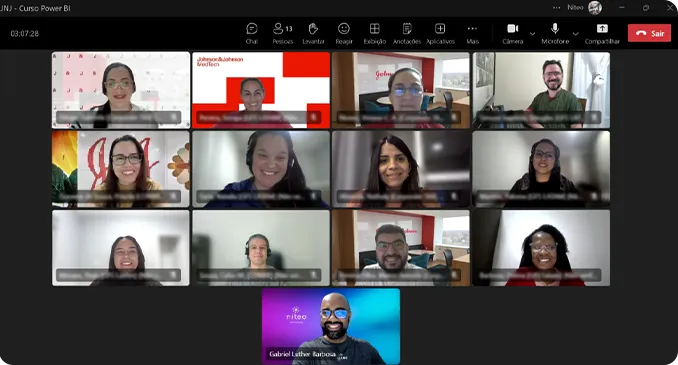Open the Reagir reactions menu
Image resolution: width=678 pixels, height=365 pixels.
(x=344, y=33)
